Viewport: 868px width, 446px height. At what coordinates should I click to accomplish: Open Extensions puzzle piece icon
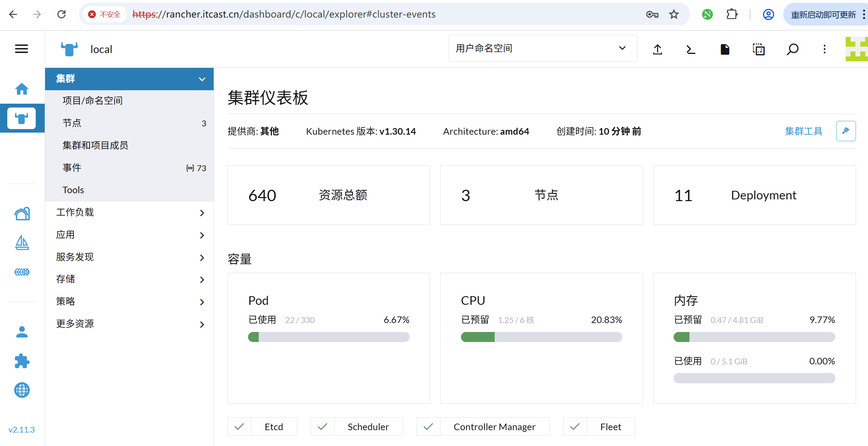point(22,361)
